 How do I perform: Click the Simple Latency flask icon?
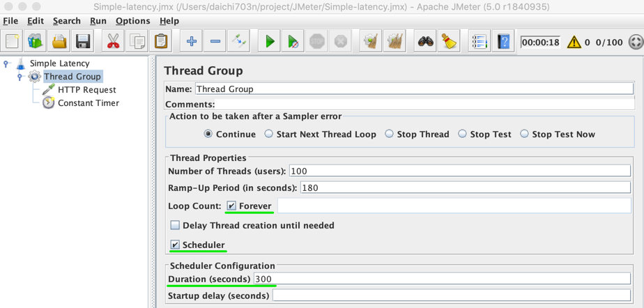pos(20,63)
